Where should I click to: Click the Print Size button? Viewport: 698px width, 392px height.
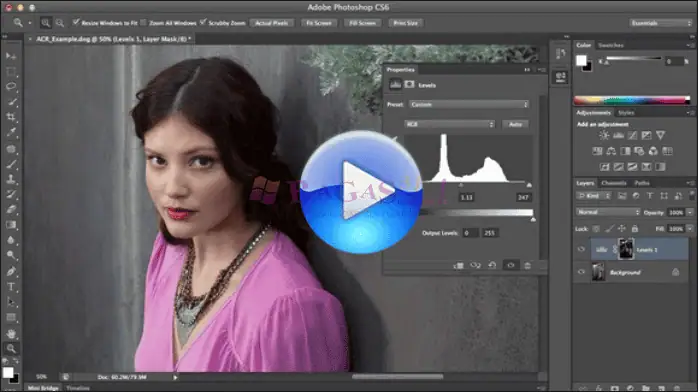click(406, 23)
